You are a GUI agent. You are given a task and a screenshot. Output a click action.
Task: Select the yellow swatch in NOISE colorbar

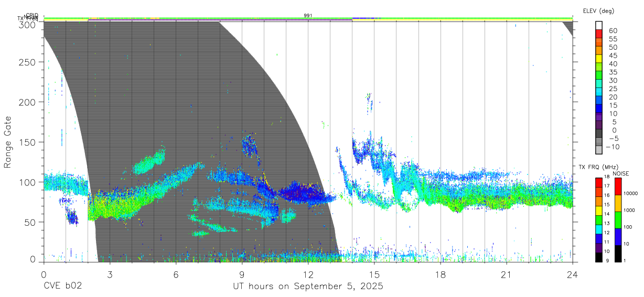coord(617,203)
